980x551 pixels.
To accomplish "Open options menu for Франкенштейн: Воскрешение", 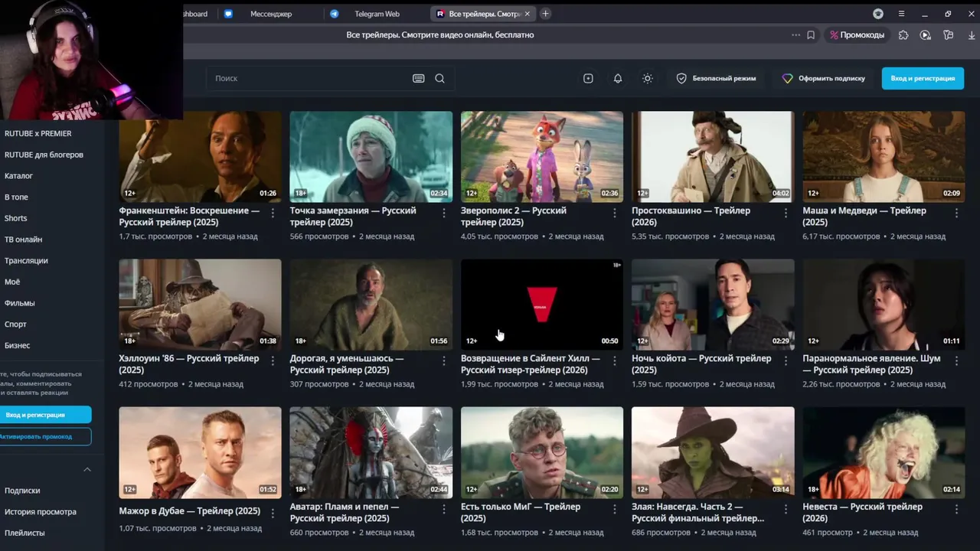I will coord(273,214).
